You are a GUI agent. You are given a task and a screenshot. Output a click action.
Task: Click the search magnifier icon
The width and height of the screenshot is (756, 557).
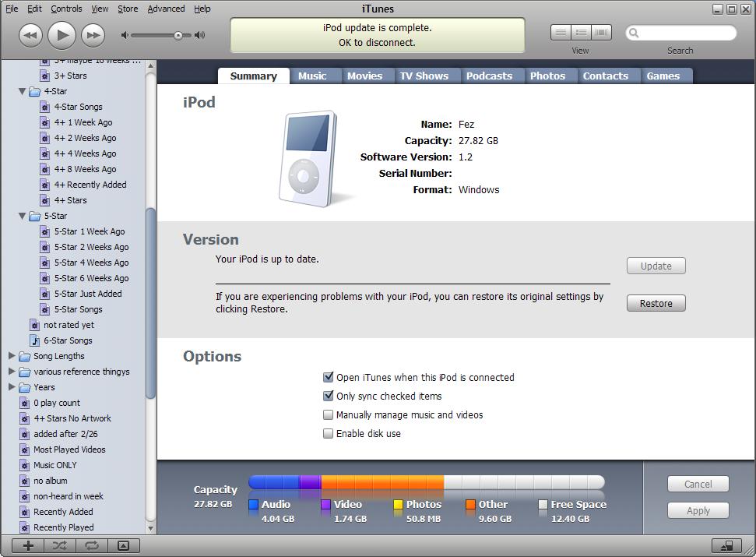(x=634, y=33)
